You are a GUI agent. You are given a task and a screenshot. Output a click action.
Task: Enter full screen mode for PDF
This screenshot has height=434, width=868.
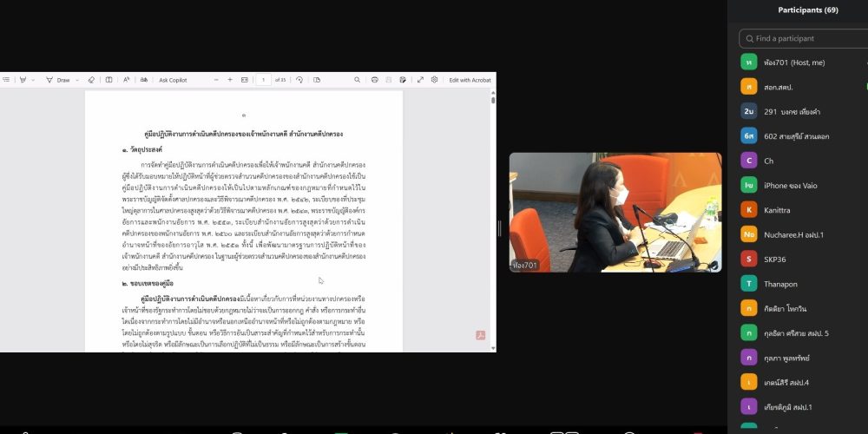(x=420, y=80)
